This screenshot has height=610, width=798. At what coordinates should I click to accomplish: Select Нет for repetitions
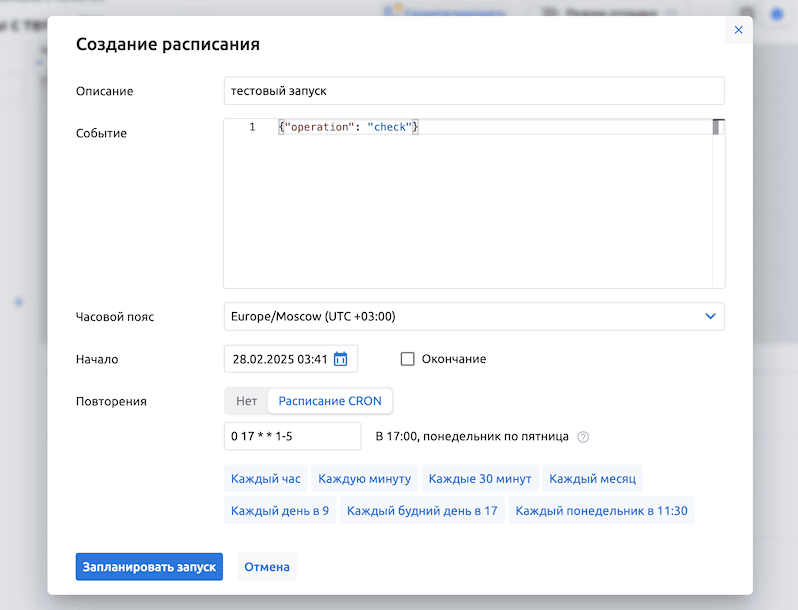click(246, 401)
